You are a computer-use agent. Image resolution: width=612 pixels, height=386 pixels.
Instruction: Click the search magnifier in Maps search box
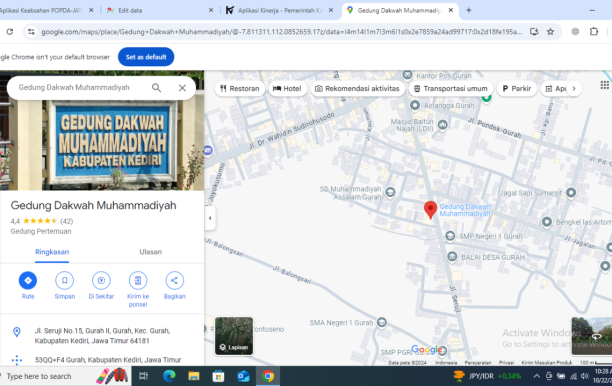(157, 88)
